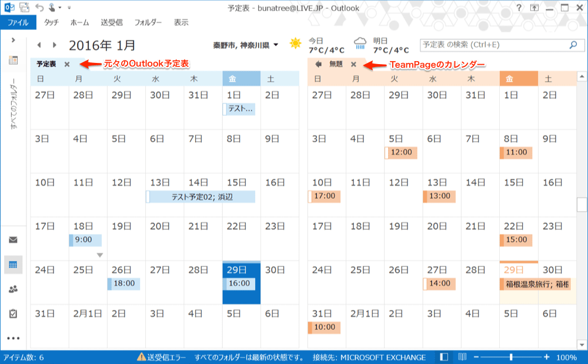Click overlay mode arrow on 無題 tab
Viewport: 588px width, 364px height.
318,64
